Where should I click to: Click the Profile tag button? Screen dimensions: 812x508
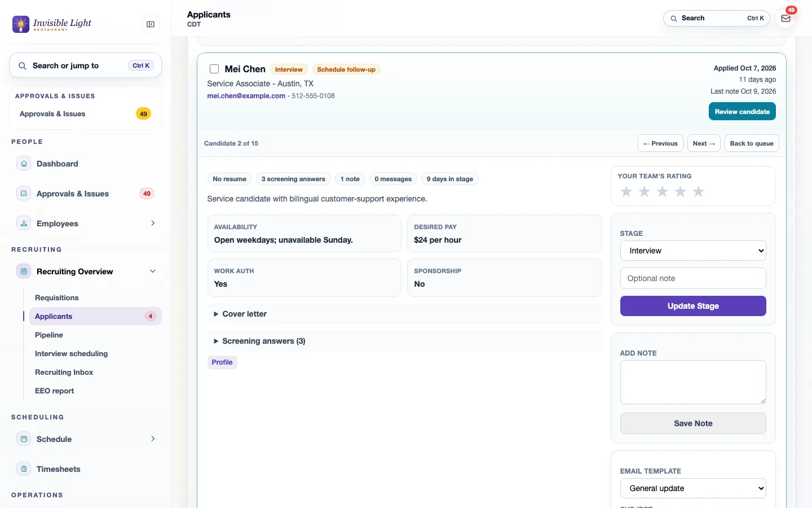[x=222, y=362]
